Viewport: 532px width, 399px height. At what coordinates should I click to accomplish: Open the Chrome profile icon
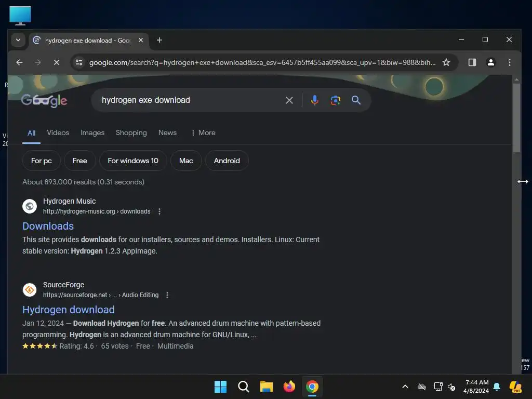point(490,62)
